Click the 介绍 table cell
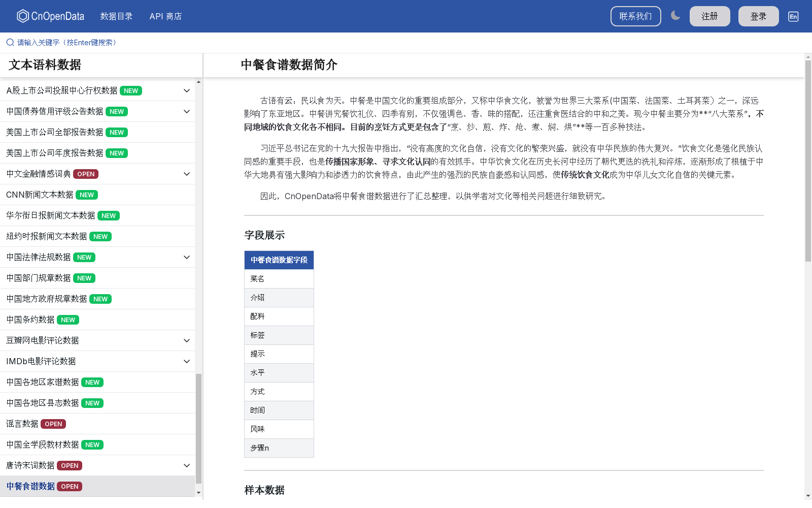This screenshot has height=508, width=812. 279,298
